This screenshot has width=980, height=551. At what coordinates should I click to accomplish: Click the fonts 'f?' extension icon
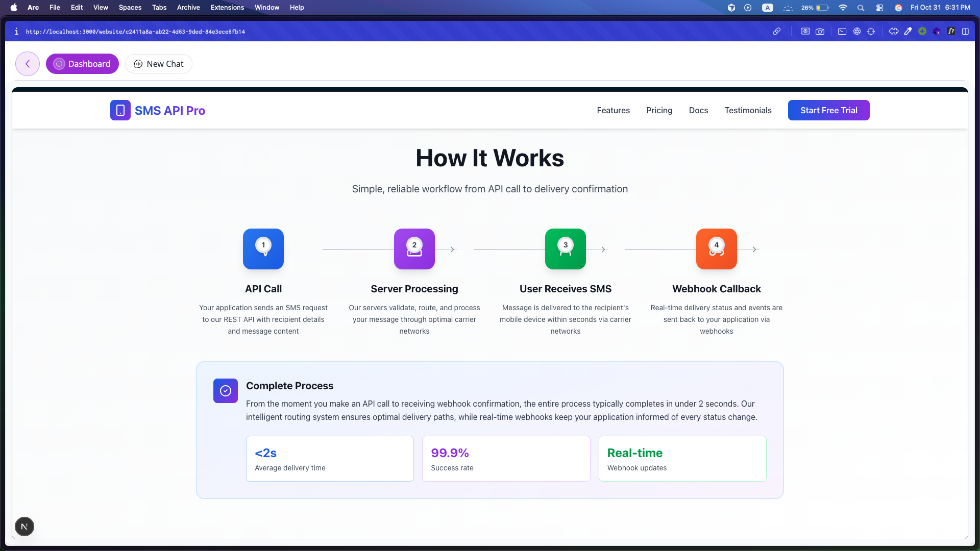[951, 32]
